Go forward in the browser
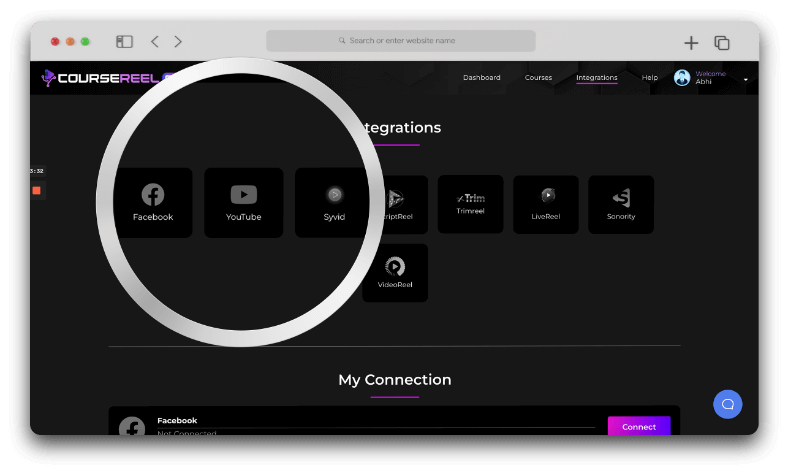This screenshot has height=474, width=791. tap(178, 41)
